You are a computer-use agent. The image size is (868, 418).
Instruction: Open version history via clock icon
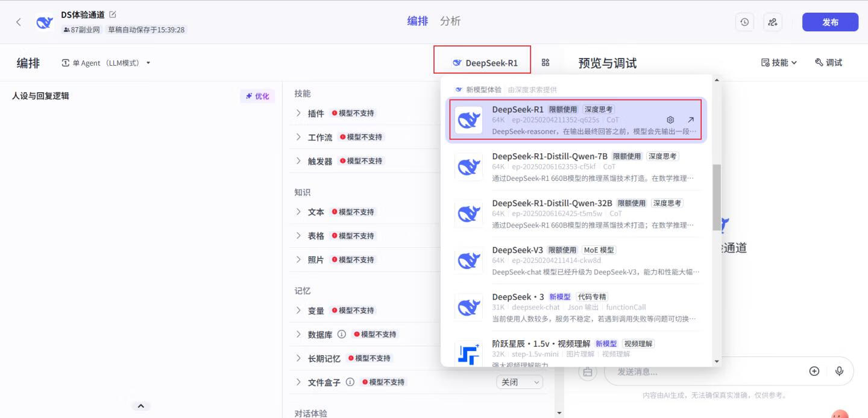pos(744,22)
